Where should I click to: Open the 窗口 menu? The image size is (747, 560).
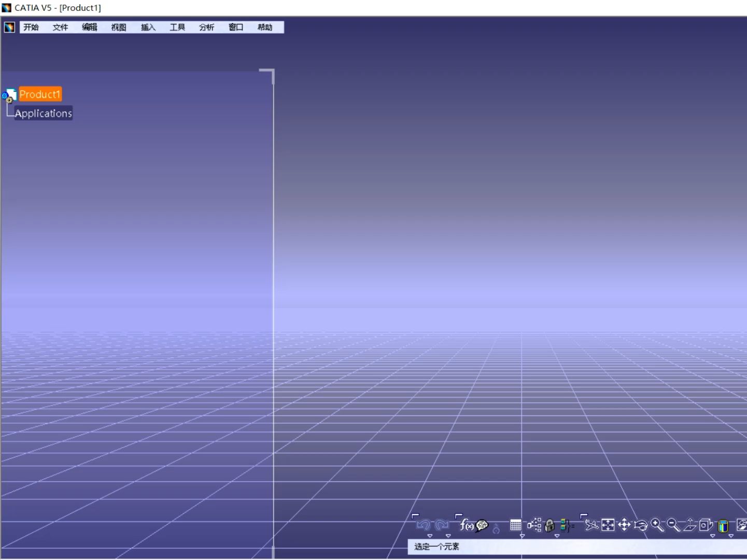click(236, 27)
